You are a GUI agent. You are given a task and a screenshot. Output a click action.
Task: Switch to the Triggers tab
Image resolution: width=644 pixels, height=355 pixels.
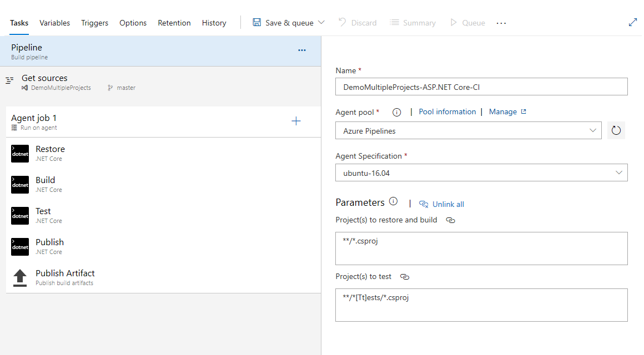click(x=94, y=23)
